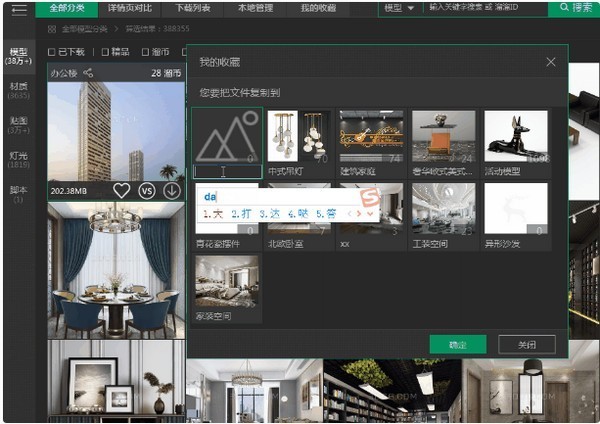This screenshot has height=424, width=600.
Task: Click the share icon beside 办公楼
Action: (88, 72)
